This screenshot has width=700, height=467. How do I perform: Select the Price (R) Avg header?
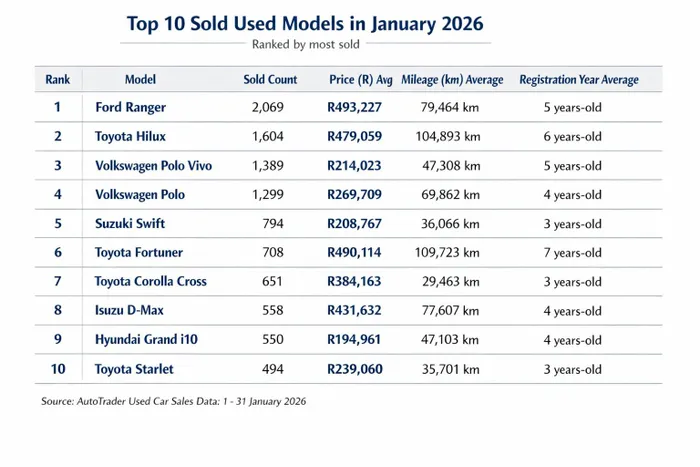click(x=360, y=79)
